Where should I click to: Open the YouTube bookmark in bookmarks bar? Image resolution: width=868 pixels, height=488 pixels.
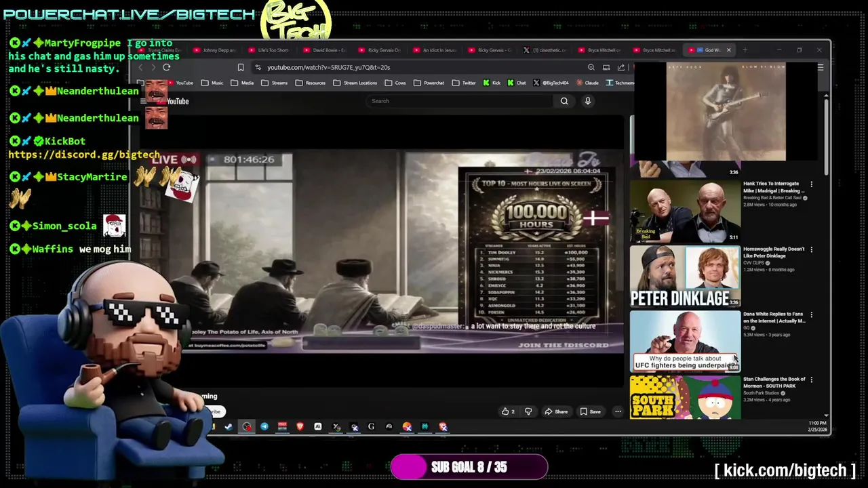180,83
